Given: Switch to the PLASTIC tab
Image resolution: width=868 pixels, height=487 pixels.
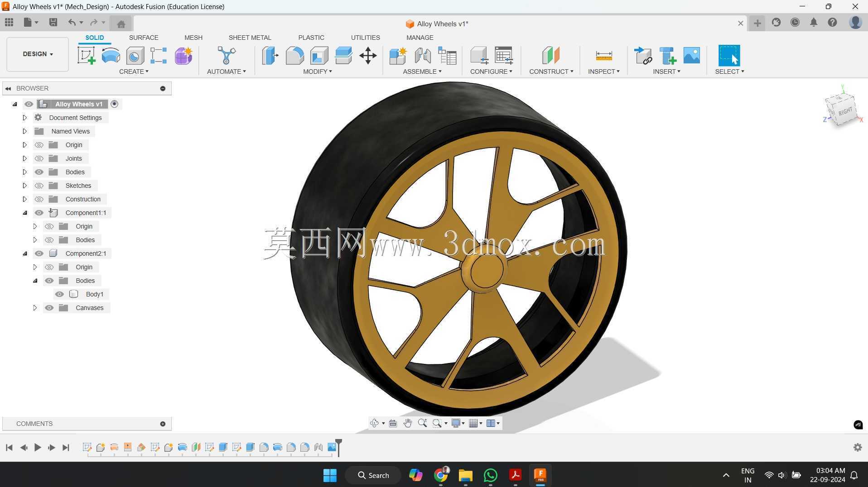Looking at the screenshot, I should click(x=311, y=38).
